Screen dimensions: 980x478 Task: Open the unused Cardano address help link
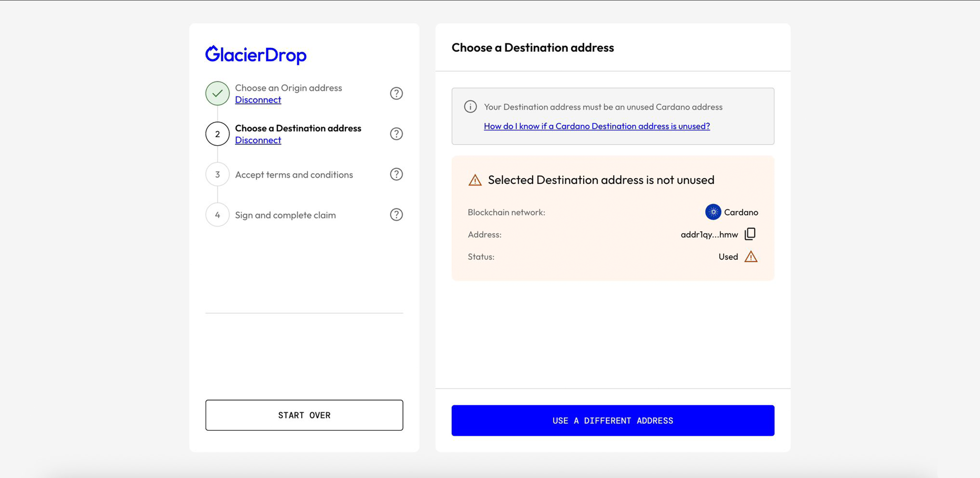[x=597, y=126]
